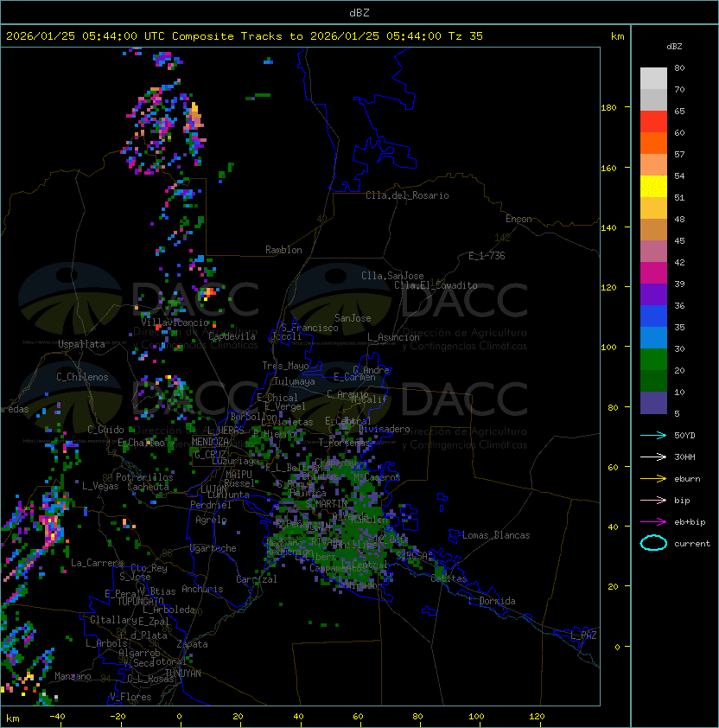The height and width of the screenshot is (728, 719).
Task: Click the white 30HM arrow in legend
Action: click(x=653, y=457)
